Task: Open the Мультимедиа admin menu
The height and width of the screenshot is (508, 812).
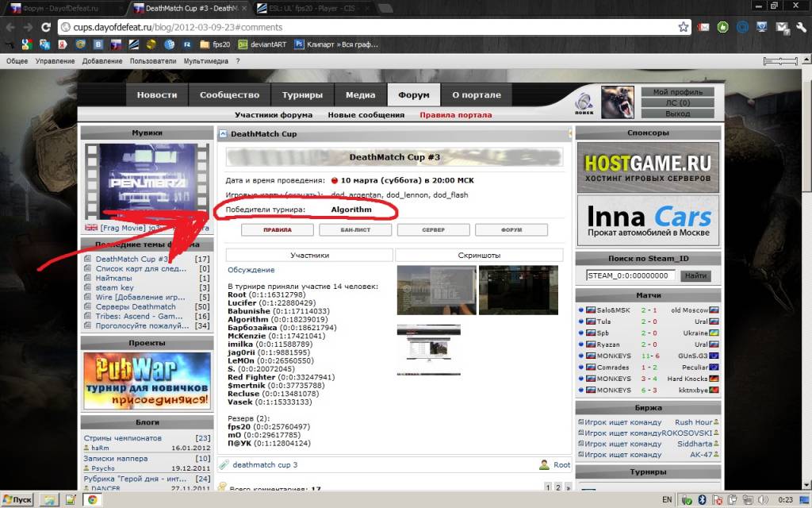Action: pos(205,61)
